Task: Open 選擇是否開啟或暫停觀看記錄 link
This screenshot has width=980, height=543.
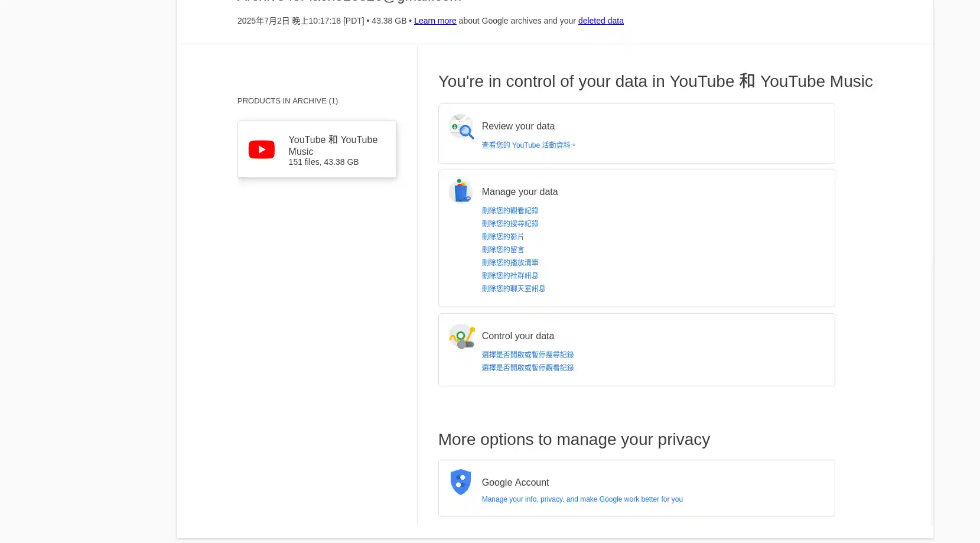Action: [x=528, y=368]
